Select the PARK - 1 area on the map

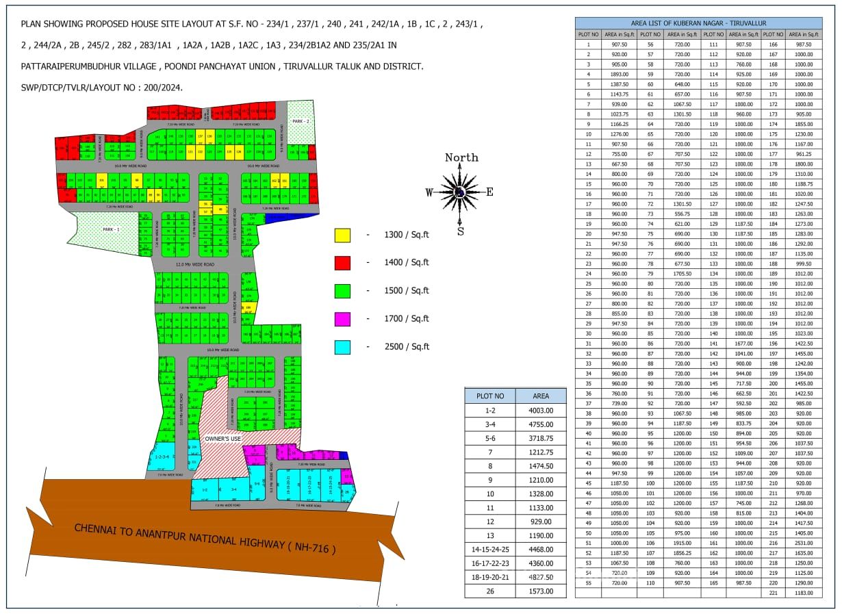click(x=110, y=230)
